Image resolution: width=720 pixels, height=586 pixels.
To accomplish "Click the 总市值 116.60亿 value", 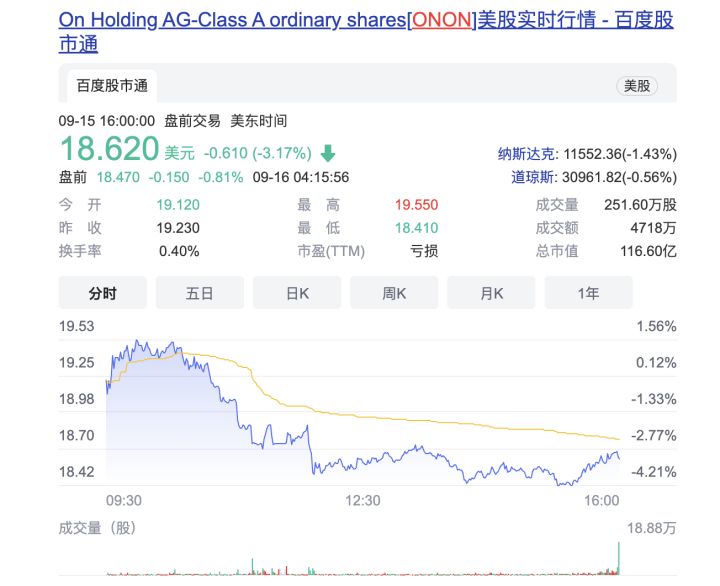I will point(648,251).
